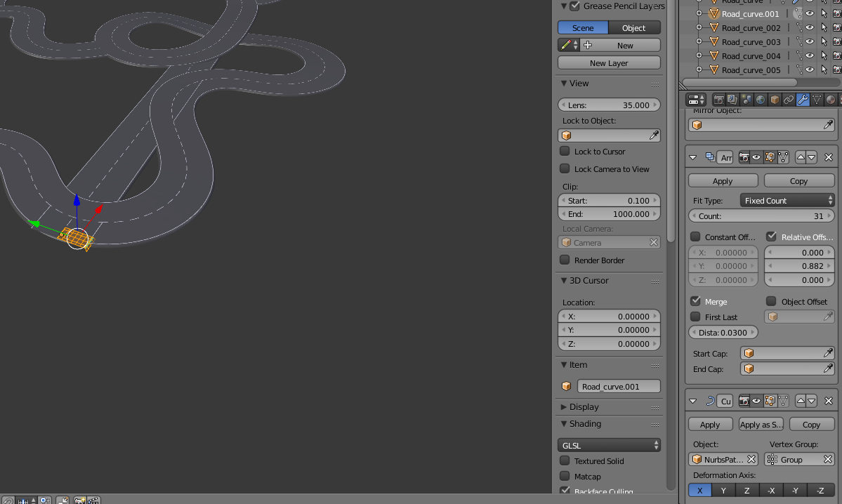Enable the Textured Solid checkbox
The height and width of the screenshot is (504, 842).
(565, 460)
